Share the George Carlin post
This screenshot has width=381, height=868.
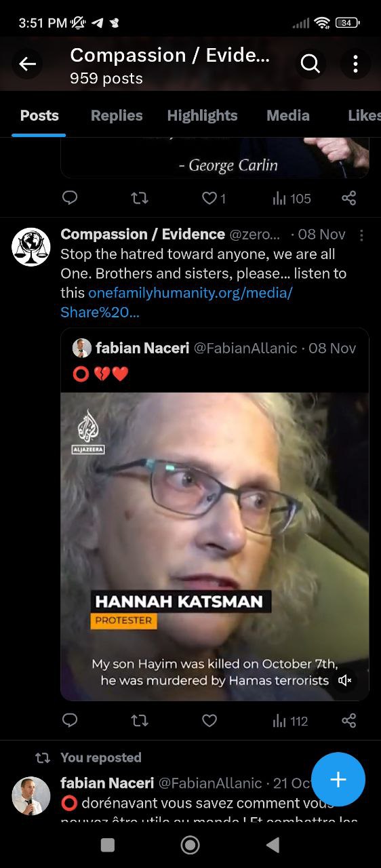click(348, 198)
